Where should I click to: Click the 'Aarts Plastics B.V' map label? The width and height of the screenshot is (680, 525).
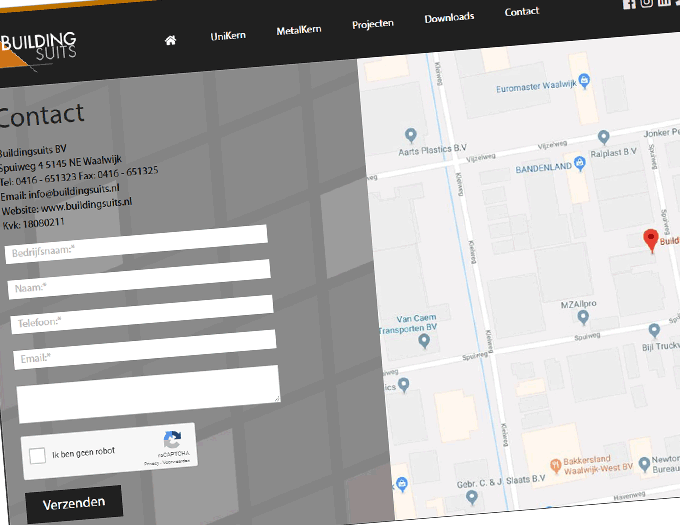(432, 150)
